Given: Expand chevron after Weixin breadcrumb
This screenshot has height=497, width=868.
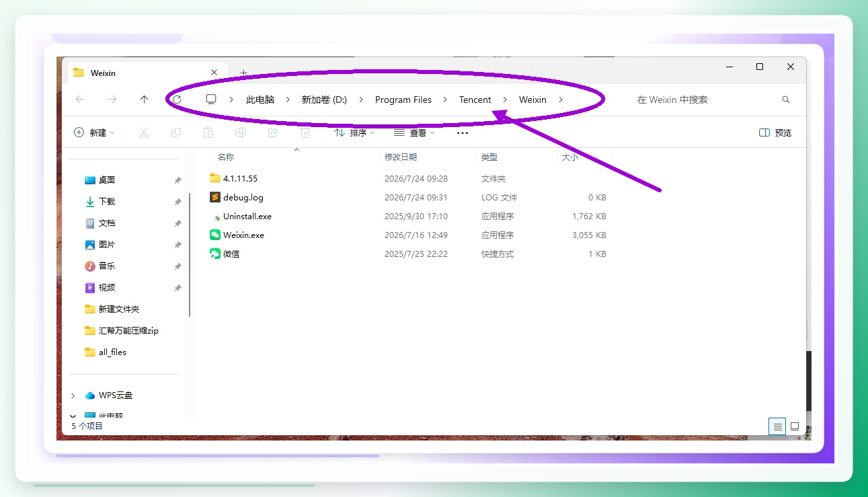Looking at the screenshot, I should pyautogui.click(x=561, y=100).
